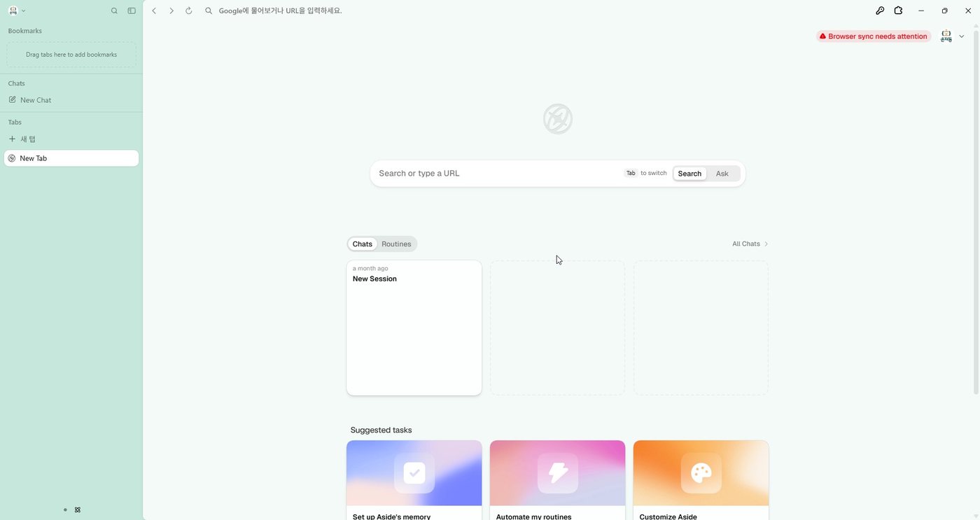980x520 pixels.
Task: Switch to the Routines tab
Action: click(x=396, y=244)
